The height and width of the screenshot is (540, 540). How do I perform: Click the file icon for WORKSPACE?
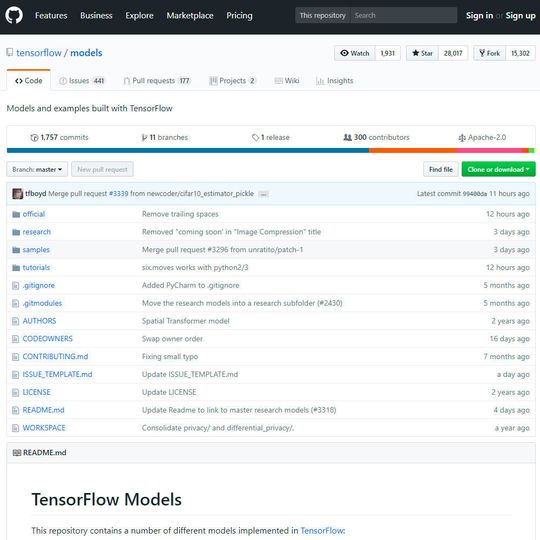click(x=15, y=428)
